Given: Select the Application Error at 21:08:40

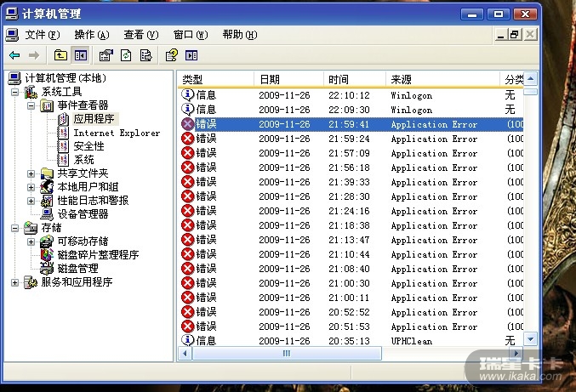Looking at the screenshot, I should [351, 269].
